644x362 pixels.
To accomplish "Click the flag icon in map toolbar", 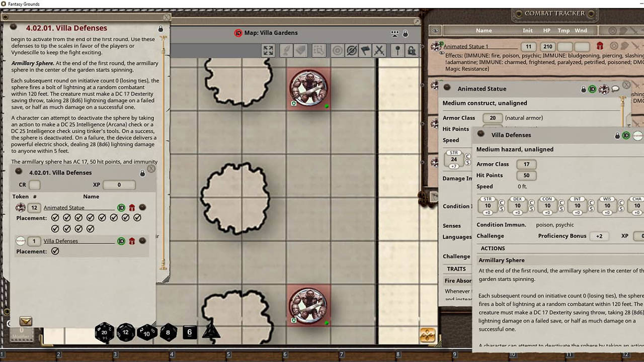I will (365, 50).
